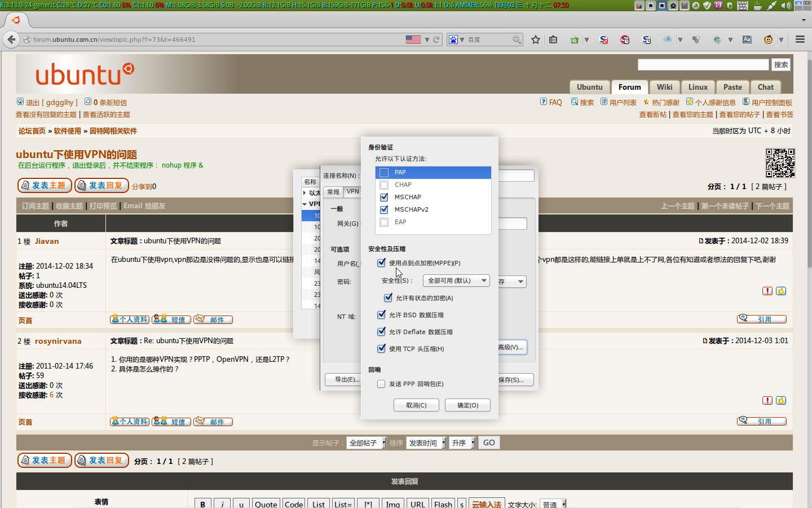The width and height of the screenshot is (812, 508).
Task: Open the 全部帖子 display dropdown
Action: [x=367, y=443]
